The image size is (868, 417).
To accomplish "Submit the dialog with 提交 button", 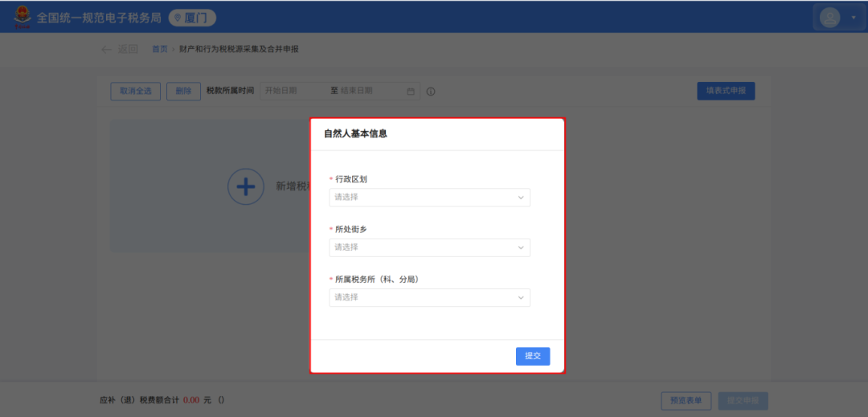I will (x=533, y=356).
